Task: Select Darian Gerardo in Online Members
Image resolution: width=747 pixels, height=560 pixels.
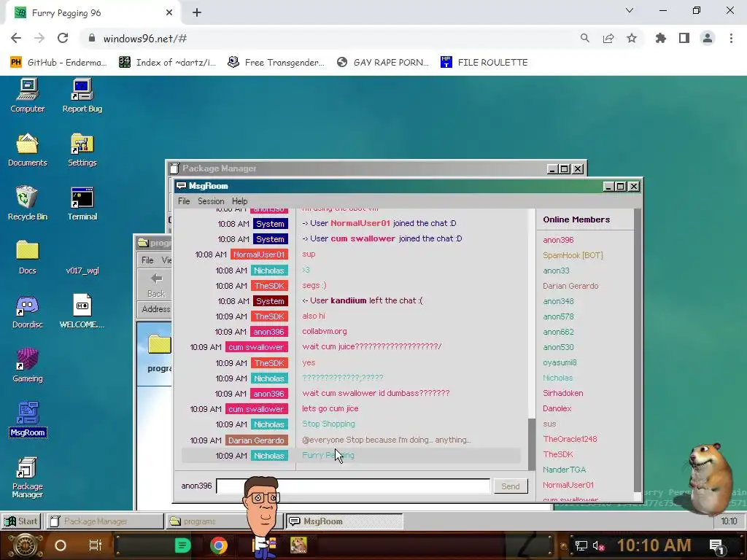Action: click(570, 286)
